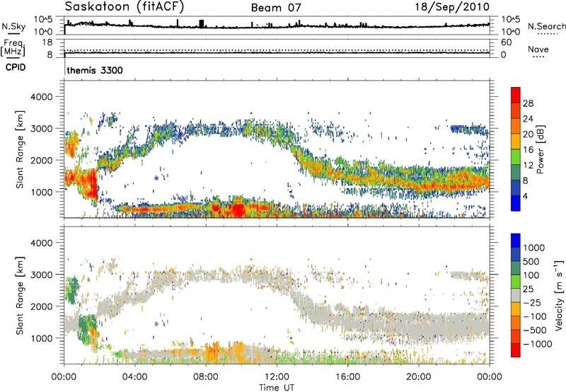Click the 'N.Search' legend label
Viewport: 566px width, 392px height.
(x=547, y=26)
